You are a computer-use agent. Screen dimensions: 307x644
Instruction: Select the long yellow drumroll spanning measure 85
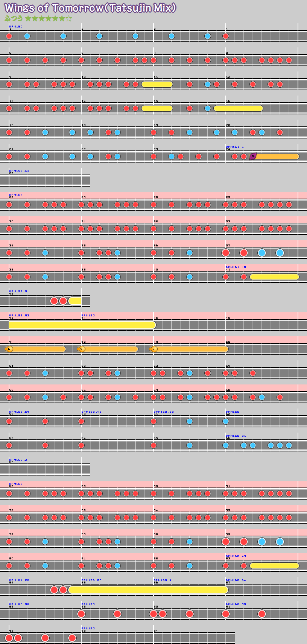(148, 590)
